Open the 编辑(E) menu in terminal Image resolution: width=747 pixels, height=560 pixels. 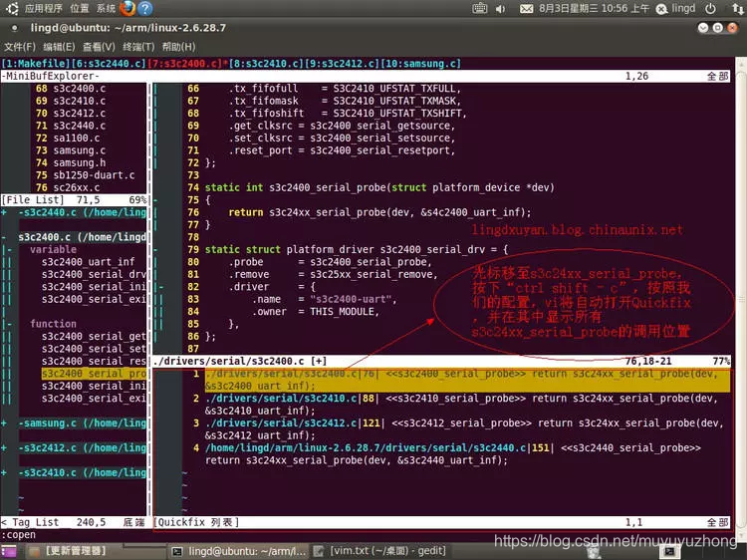tap(59, 47)
